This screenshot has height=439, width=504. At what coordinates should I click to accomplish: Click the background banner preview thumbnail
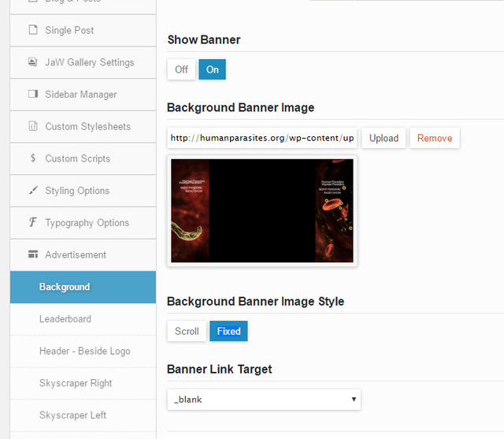tap(262, 210)
